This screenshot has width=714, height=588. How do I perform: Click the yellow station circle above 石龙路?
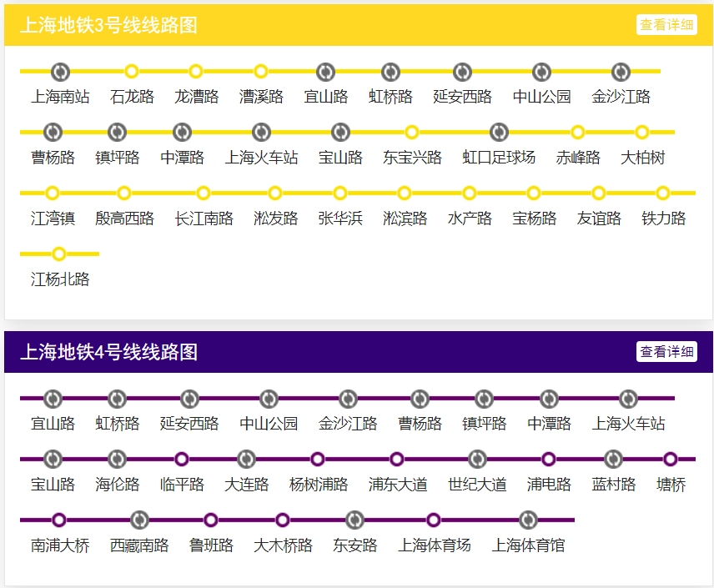point(132,72)
